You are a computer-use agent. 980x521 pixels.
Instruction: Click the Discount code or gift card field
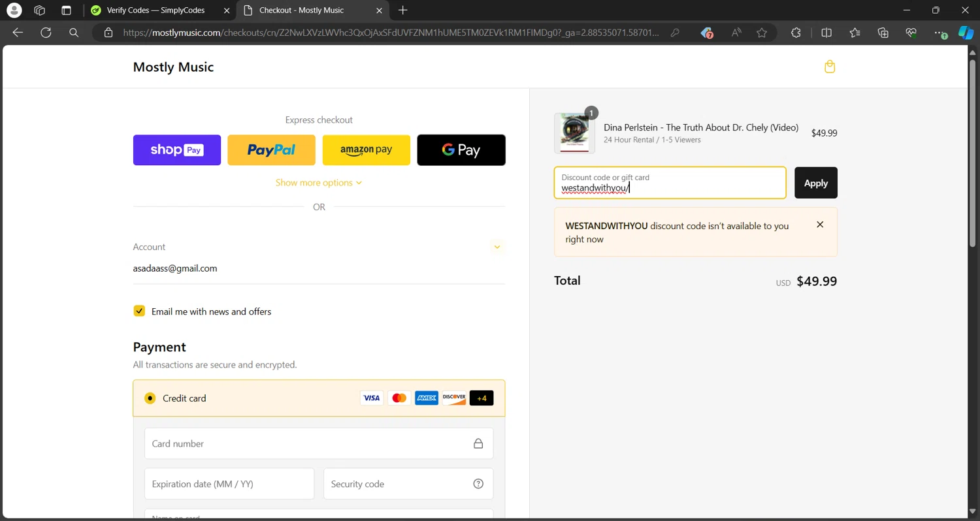(x=670, y=183)
